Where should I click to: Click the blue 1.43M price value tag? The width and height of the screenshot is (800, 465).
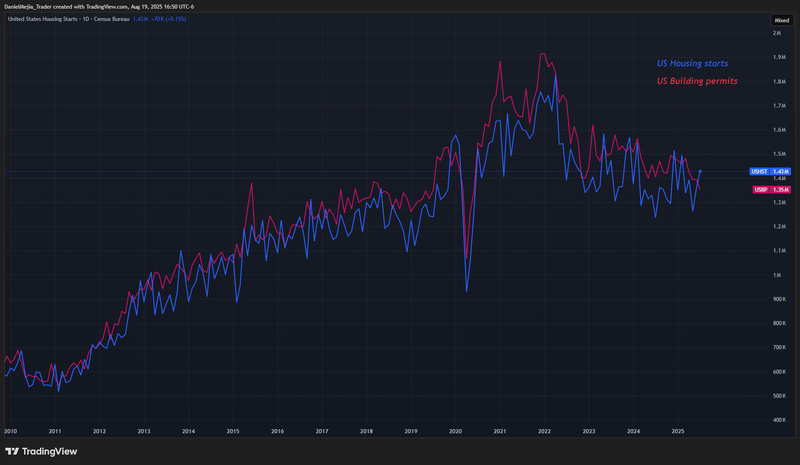click(x=781, y=172)
